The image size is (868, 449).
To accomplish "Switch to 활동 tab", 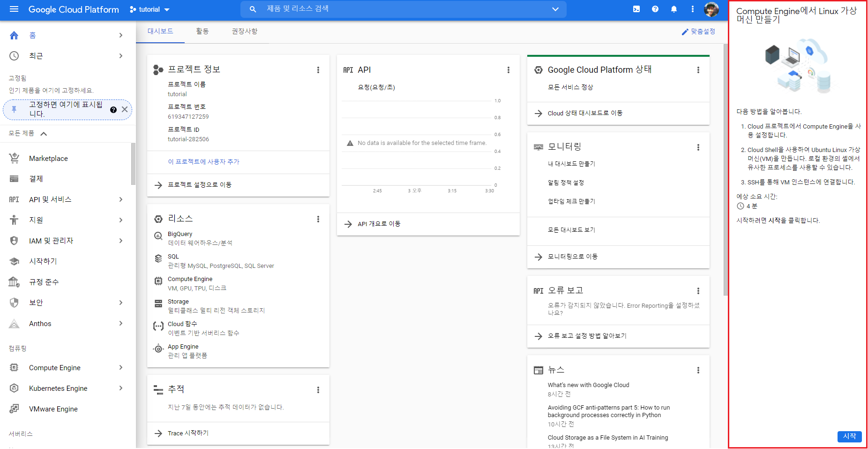I will click(202, 31).
